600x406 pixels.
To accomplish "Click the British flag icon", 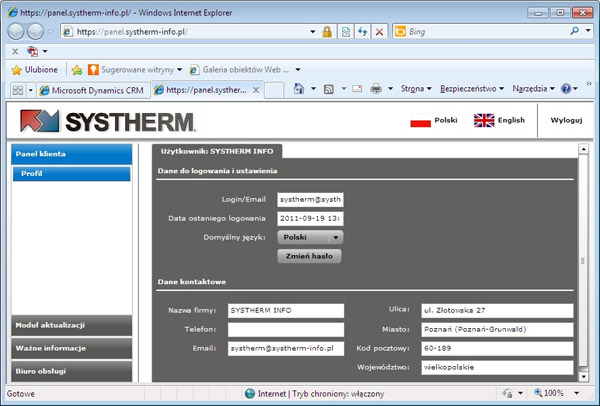I will [x=484, y=121].
